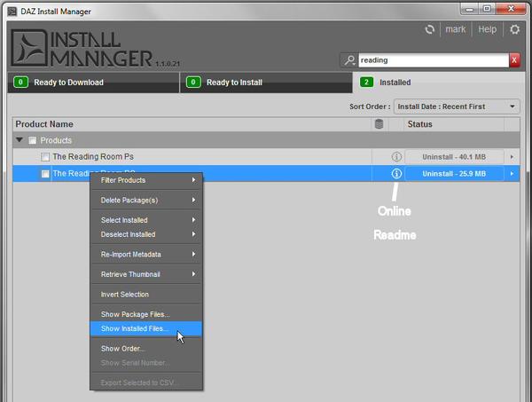
Task: Open Deselect Installed submenu
Action: click(x=146, y=234)
